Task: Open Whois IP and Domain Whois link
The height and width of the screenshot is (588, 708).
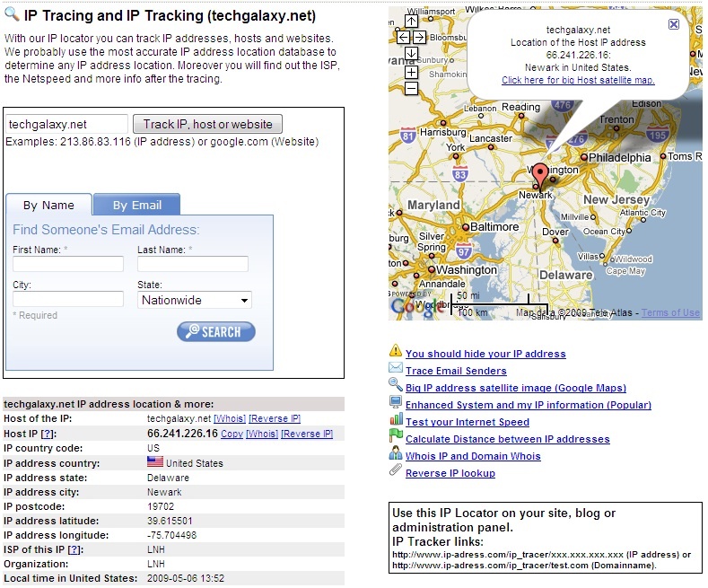Action: point(473,457)
